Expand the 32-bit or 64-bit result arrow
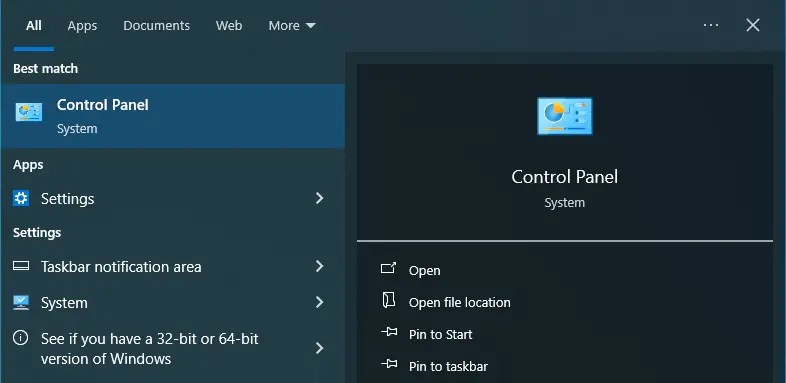 [x=319, y=348]
